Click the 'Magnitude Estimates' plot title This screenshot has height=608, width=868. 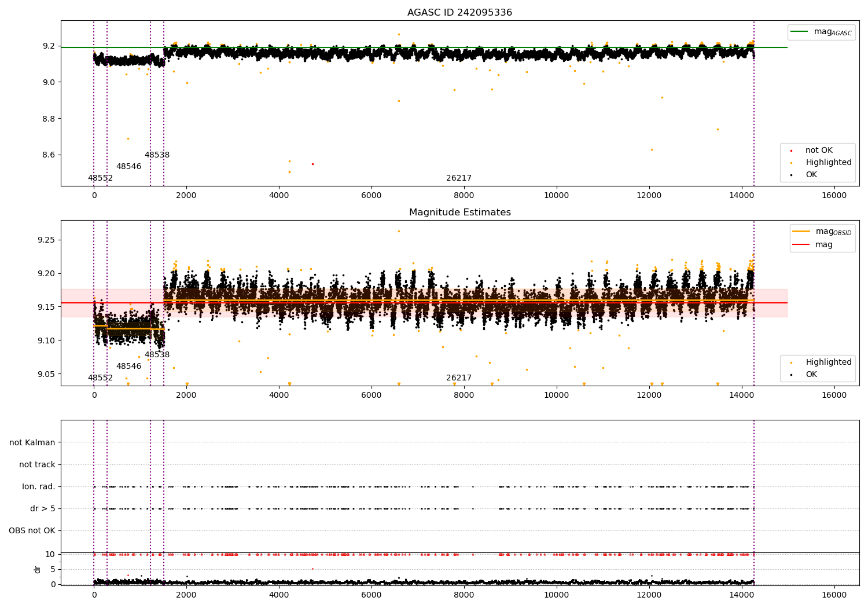click(459, 213)
